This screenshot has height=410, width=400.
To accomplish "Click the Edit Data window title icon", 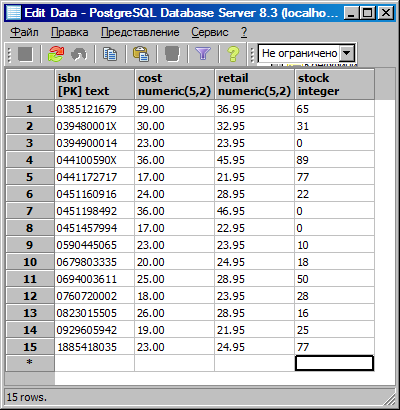I will (13, 13).
